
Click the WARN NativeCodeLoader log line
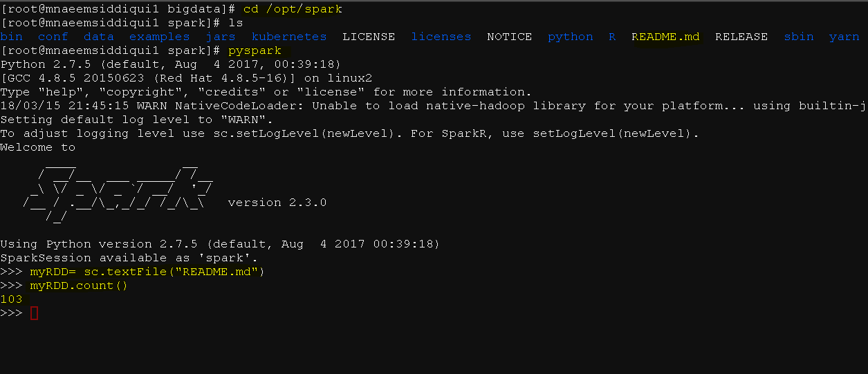(434, 106)
